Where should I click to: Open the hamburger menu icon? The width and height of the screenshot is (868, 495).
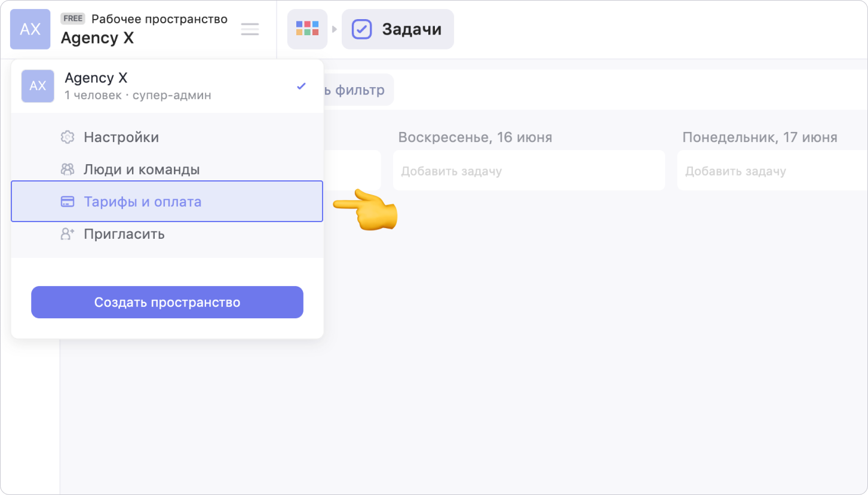(250, 29)
